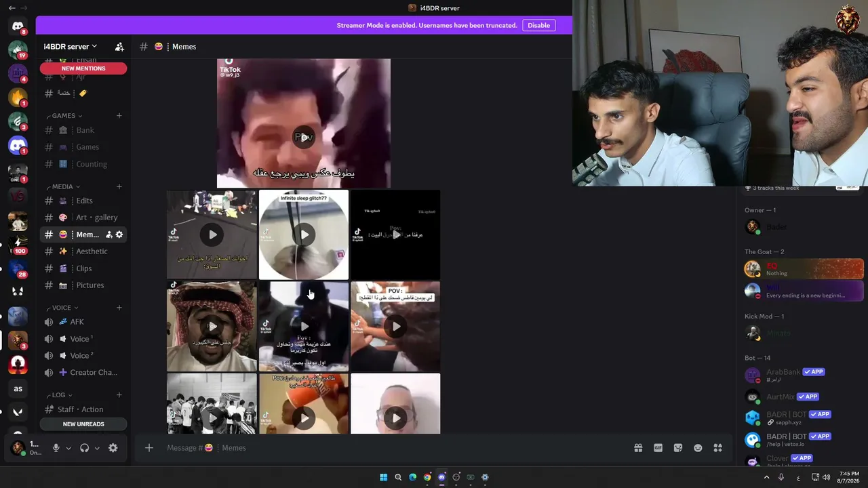Open headphone output options arrow

point(97,448)
